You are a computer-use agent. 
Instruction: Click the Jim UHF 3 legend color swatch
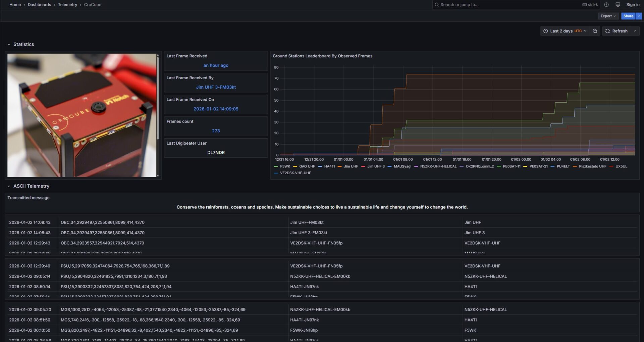coord(363,166)
